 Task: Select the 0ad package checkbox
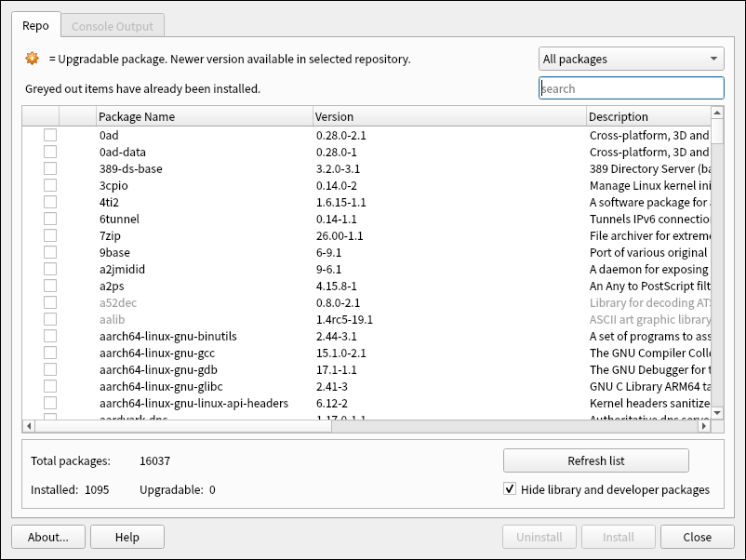tap(50, 135)
